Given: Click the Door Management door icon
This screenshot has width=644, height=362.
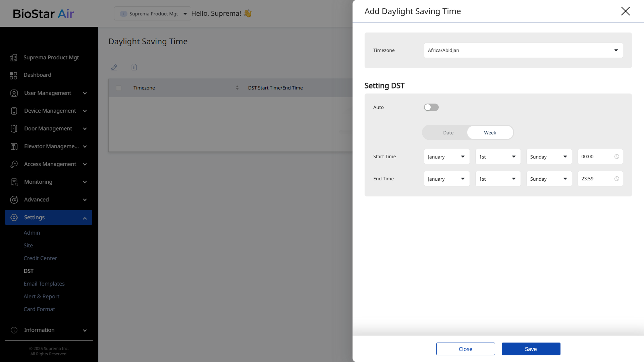Looking at the screenshot, I should (x=14, y=129).
